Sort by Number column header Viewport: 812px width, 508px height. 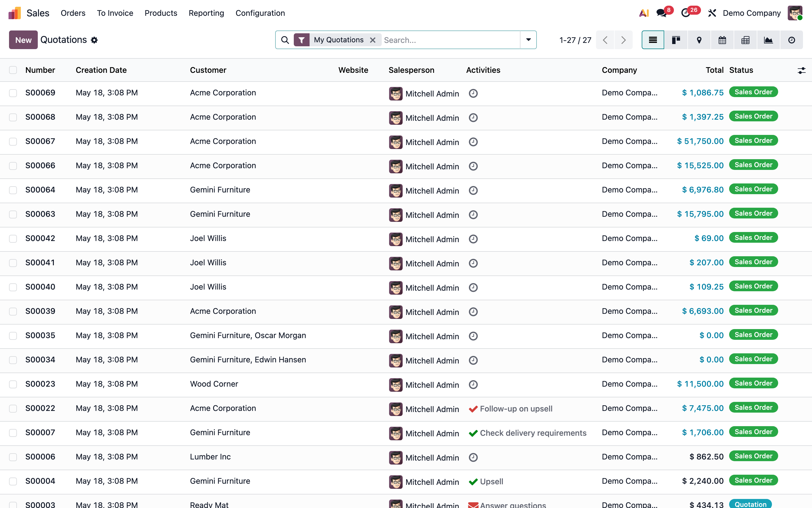40,70
